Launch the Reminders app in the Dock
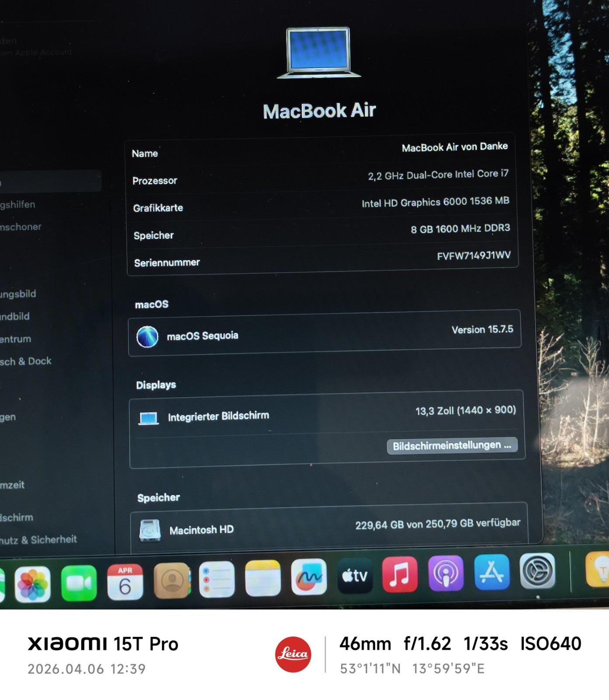Screen dimensions: 609x700 217,579
